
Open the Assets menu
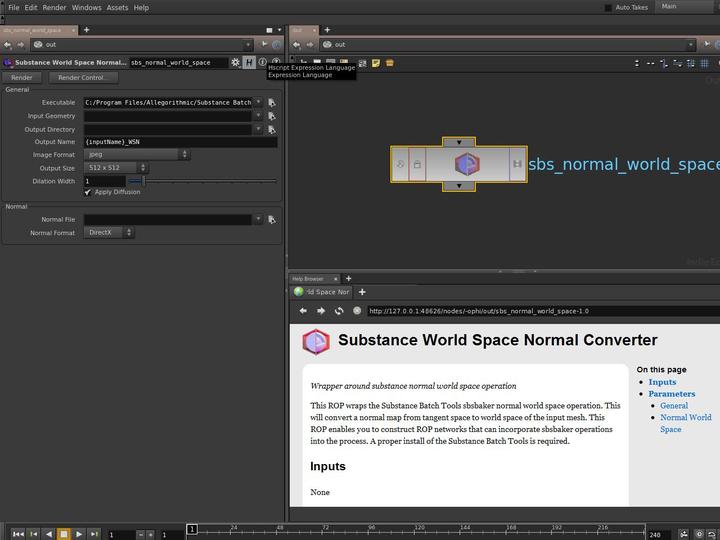click(117, 7)
